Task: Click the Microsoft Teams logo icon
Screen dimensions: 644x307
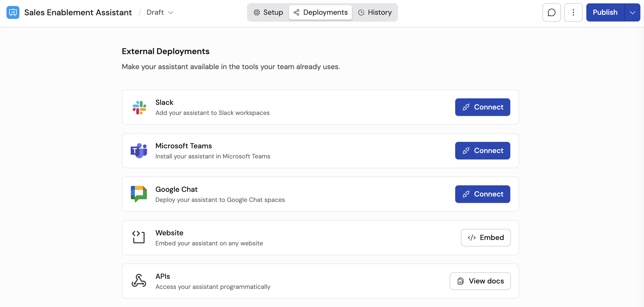Action: [139, 151]
